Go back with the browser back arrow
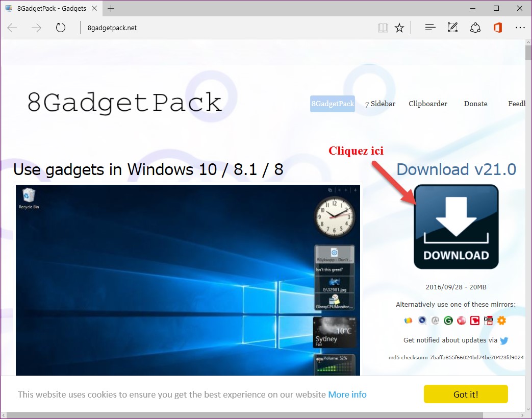The image size is (532, 419). click(x=12, y=28)
